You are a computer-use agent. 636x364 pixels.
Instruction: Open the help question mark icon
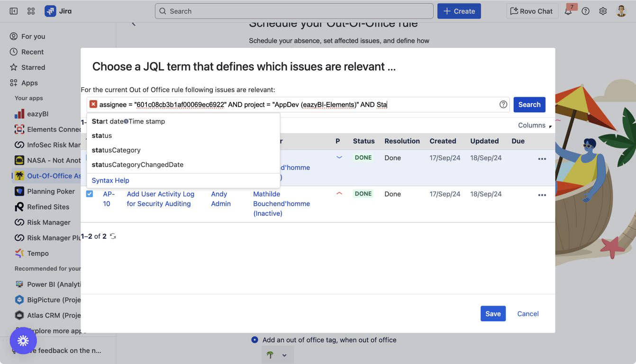coord(585,11)
